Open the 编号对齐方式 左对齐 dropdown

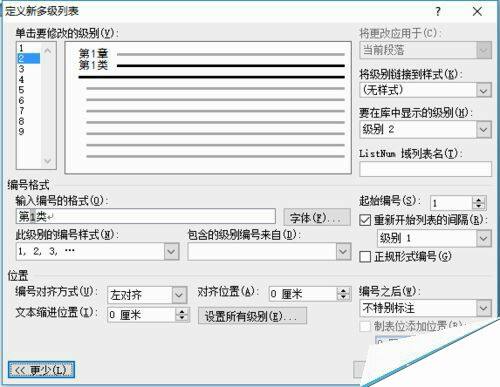179,295
